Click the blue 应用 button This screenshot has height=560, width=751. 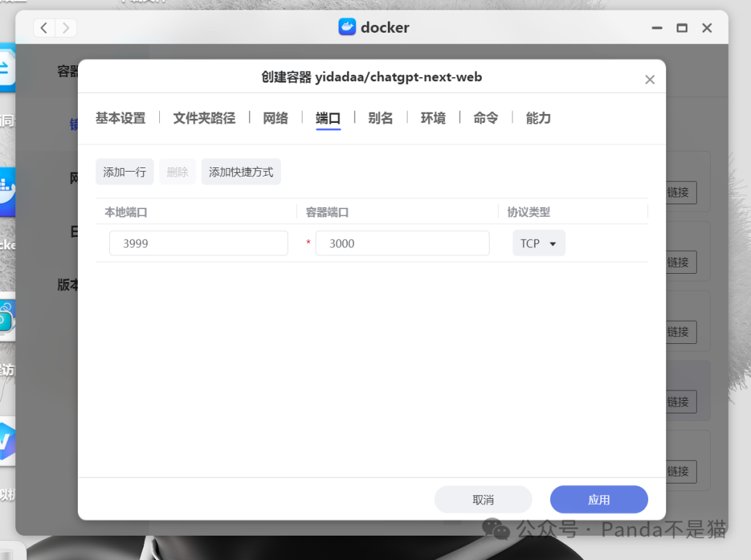[598, 499]
